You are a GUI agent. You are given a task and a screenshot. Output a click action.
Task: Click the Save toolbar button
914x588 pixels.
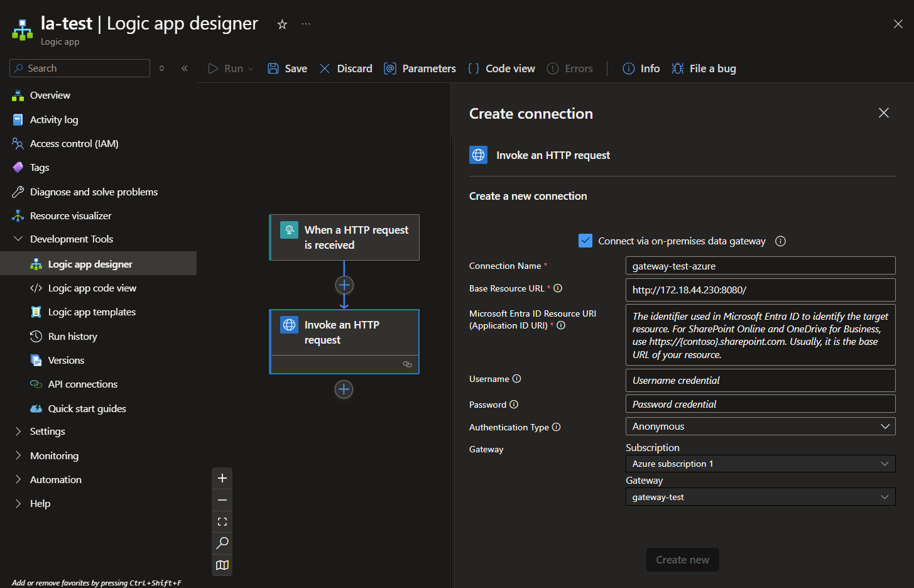point(288,68)
